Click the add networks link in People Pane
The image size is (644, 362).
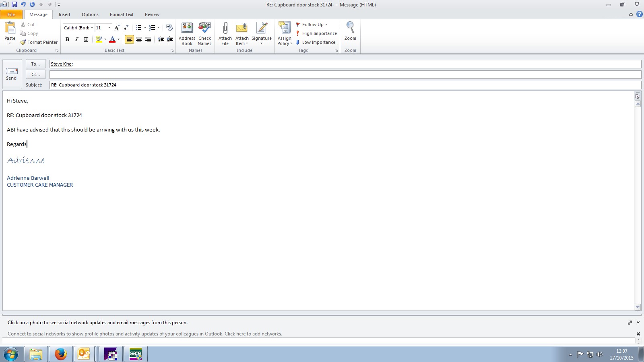(x=253, y=334)
